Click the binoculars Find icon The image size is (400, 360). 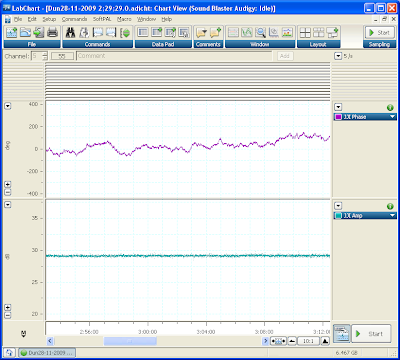coord(70,33)
